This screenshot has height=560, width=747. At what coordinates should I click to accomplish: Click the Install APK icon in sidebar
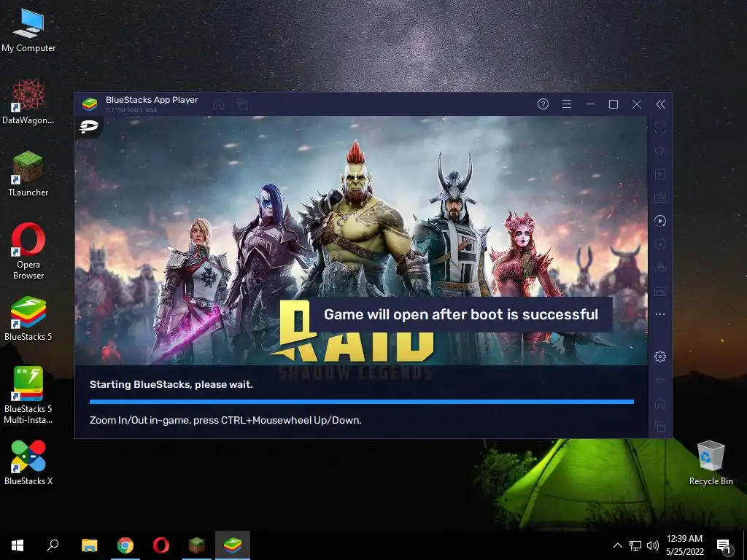pyautogui.click(x=660, y=290)
